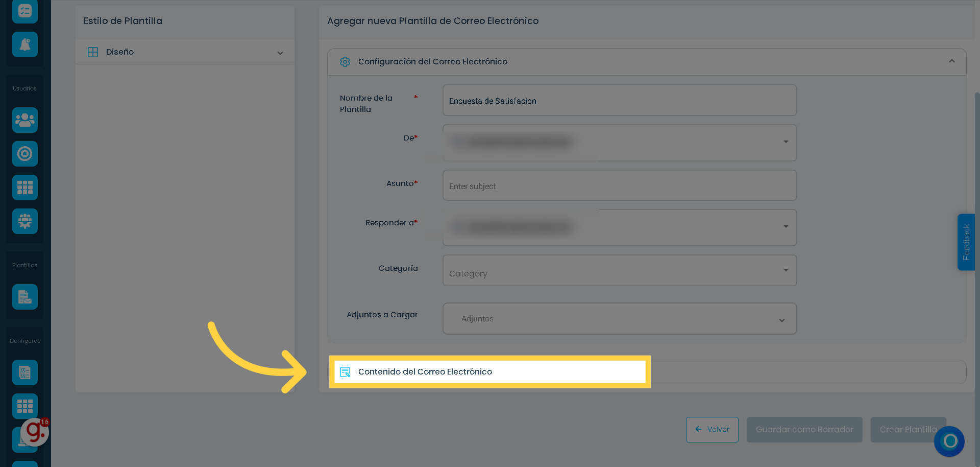Open the grid icon under Usuarios section

click(25, 188)
